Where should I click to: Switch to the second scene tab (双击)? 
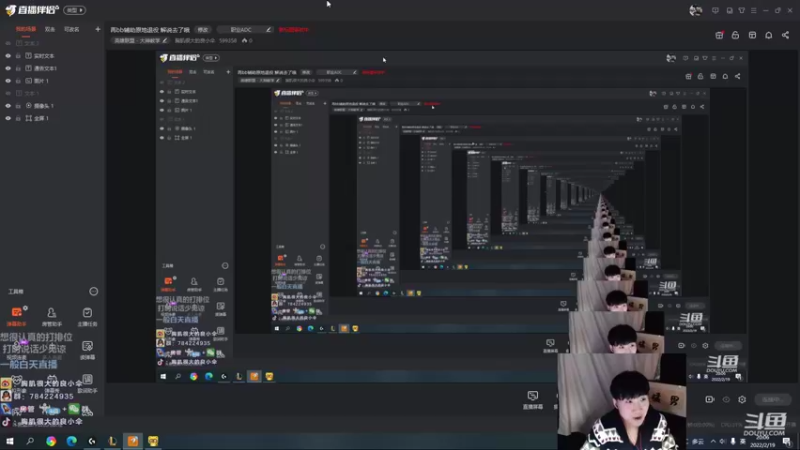[x=49, y=30]
